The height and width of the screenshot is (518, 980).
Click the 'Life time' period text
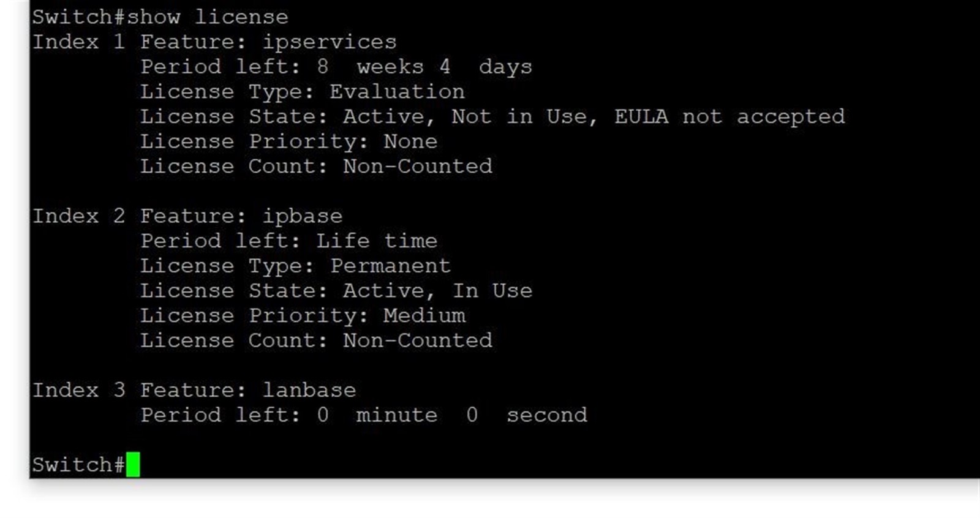click(x=377, y=241)
